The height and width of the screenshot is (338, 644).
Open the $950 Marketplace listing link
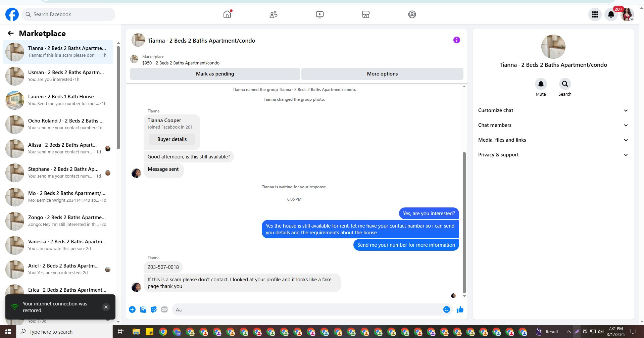pyautogui.click(x=181, y=63)
